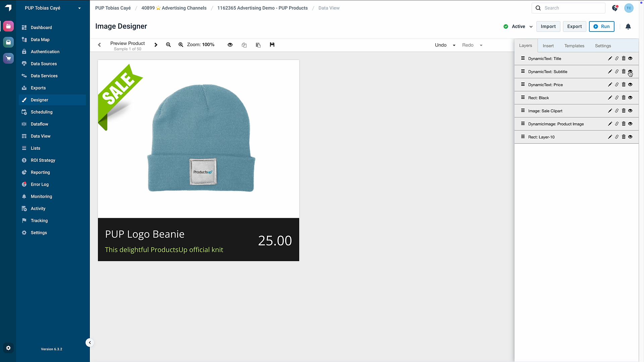Click link icon on DynamicText: Title layer
This screenshot has height=362, width=644.
pos(616,58)
